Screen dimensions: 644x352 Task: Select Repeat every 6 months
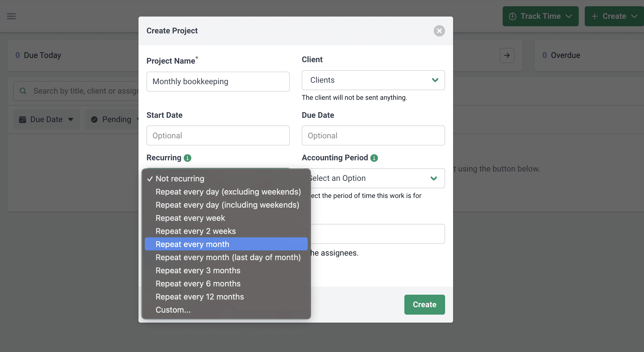[x=226, y=284]
